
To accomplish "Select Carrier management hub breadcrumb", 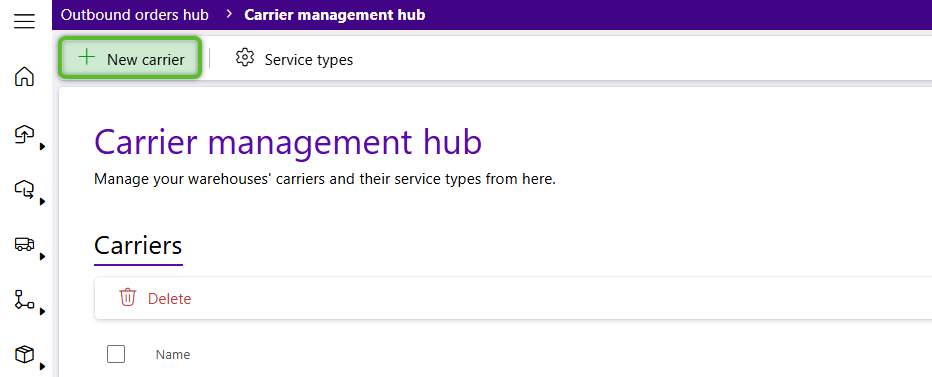I will (x=335, y=15).
